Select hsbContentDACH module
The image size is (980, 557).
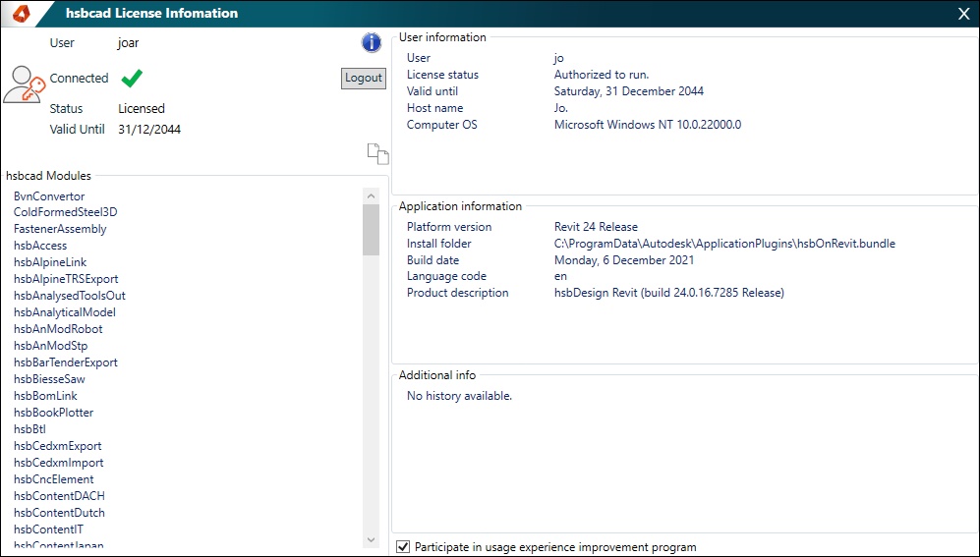click(59, 496)
